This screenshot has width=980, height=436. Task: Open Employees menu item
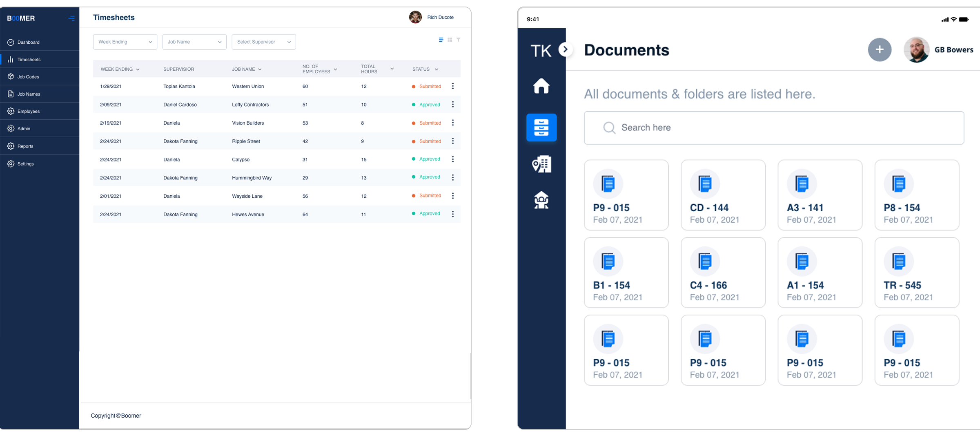pos(28,112)
